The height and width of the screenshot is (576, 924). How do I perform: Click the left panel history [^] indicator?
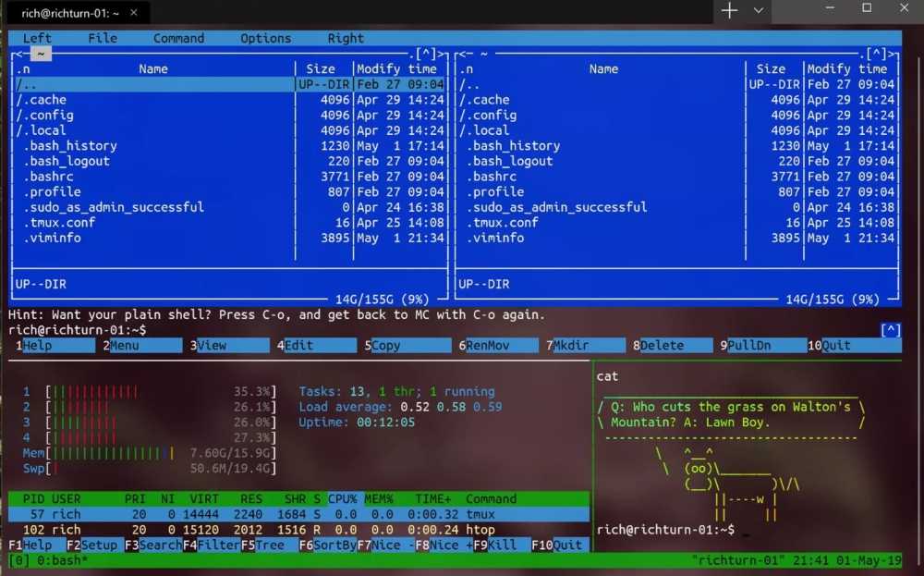(427, 55)
